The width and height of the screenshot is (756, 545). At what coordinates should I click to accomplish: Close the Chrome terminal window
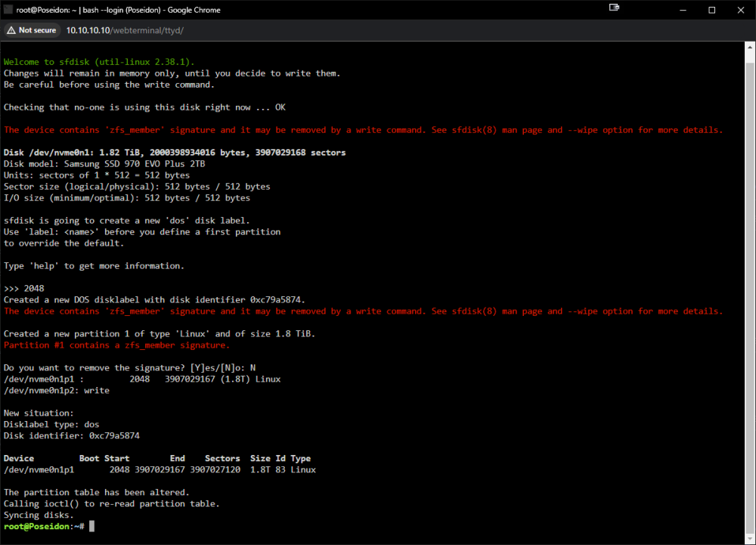(741, 10)
